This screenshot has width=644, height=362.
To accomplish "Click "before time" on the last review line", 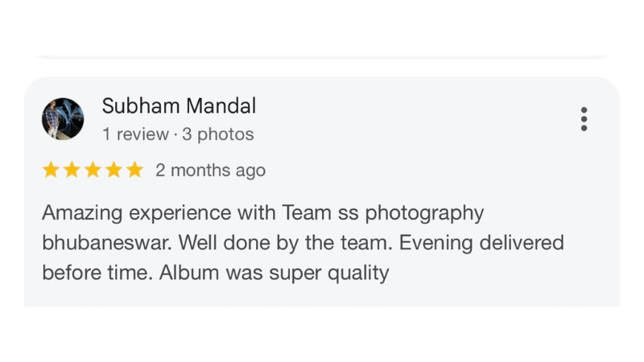I will click(95, 273).
